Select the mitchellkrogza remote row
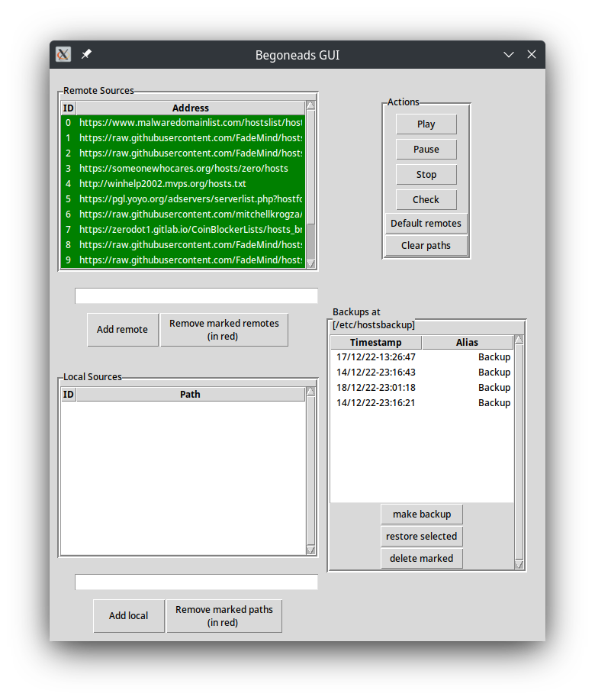 click(183, 215)
